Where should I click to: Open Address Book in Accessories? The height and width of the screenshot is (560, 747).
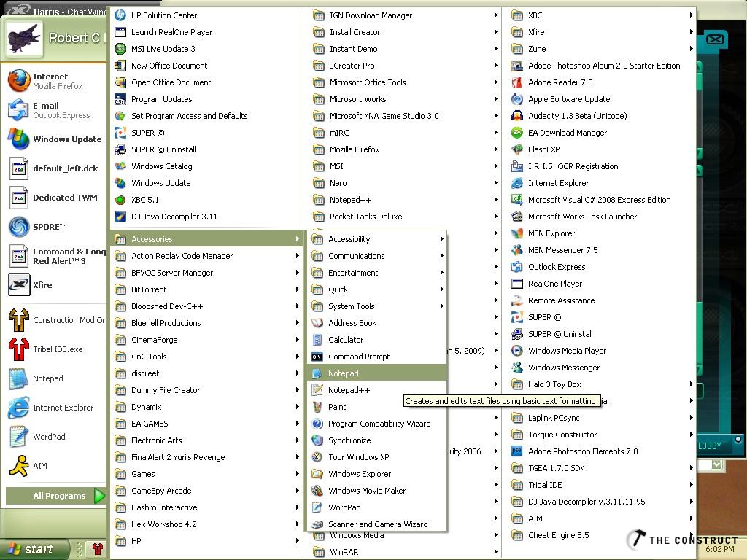click(x=377, y=323)
